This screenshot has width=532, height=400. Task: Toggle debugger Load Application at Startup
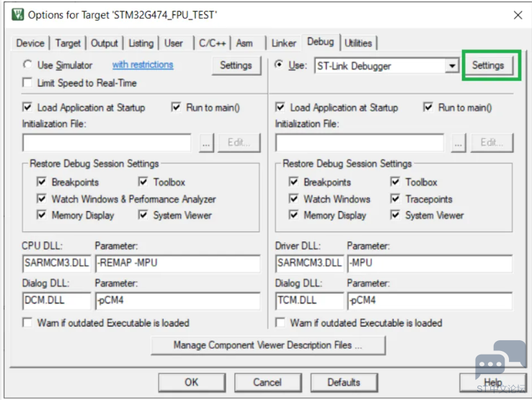point(280,107)
